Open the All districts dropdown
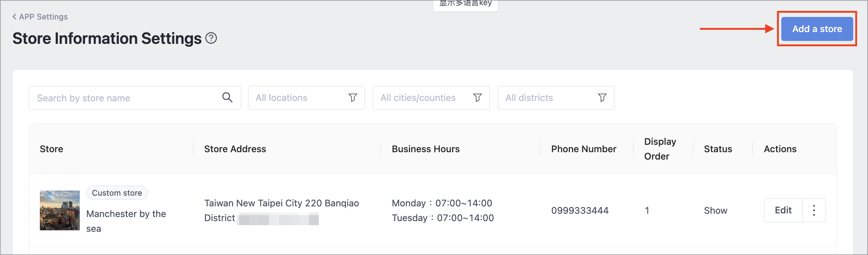The width and height of the screenshot is (868, 255). [x=556, y=98]
